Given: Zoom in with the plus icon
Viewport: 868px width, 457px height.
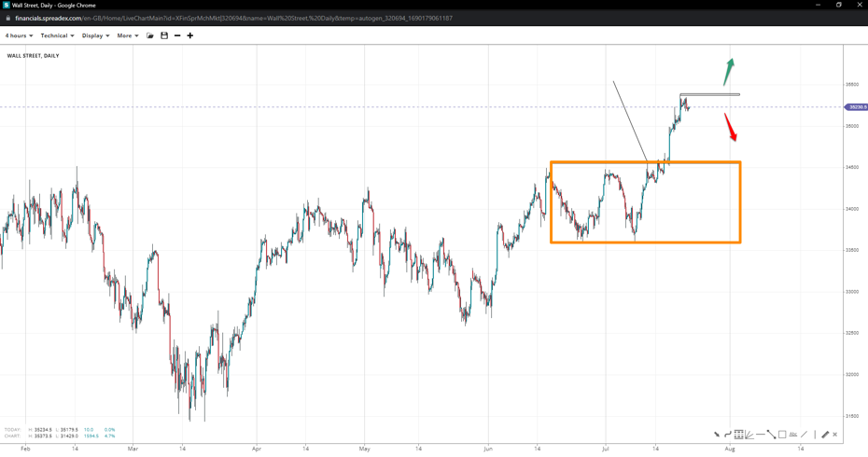Looking at the screenshot, I should [190, 35].
